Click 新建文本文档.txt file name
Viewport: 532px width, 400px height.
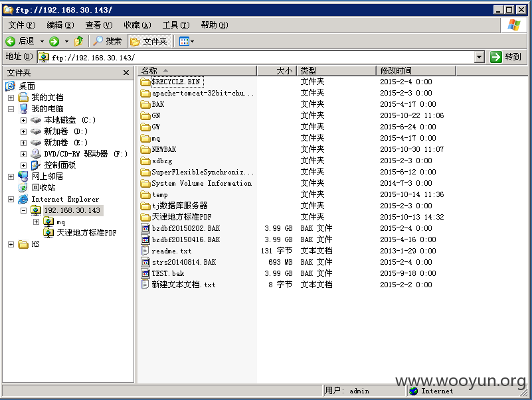(183, 285)
